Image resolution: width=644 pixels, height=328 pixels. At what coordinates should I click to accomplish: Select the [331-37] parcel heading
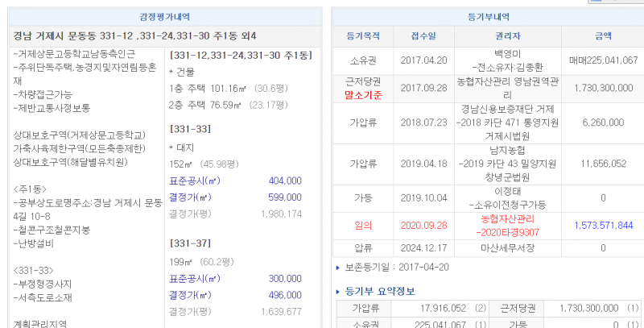coord(190,243)
